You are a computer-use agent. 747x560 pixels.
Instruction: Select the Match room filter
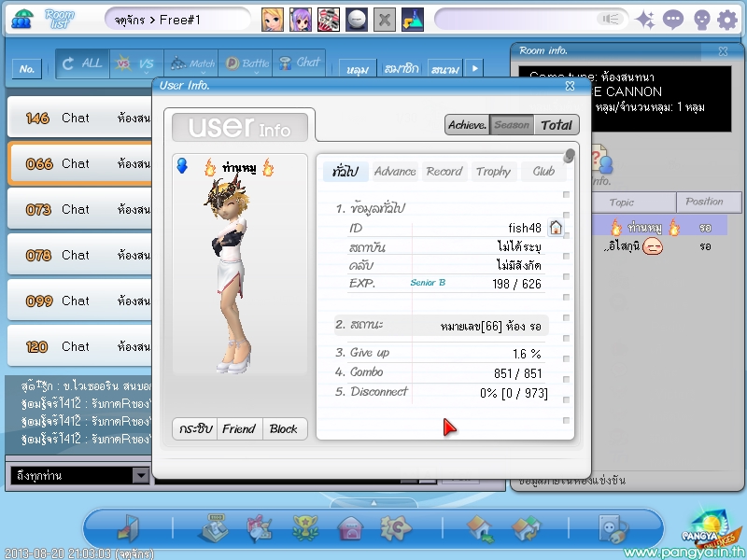click(x=191, y=63)
